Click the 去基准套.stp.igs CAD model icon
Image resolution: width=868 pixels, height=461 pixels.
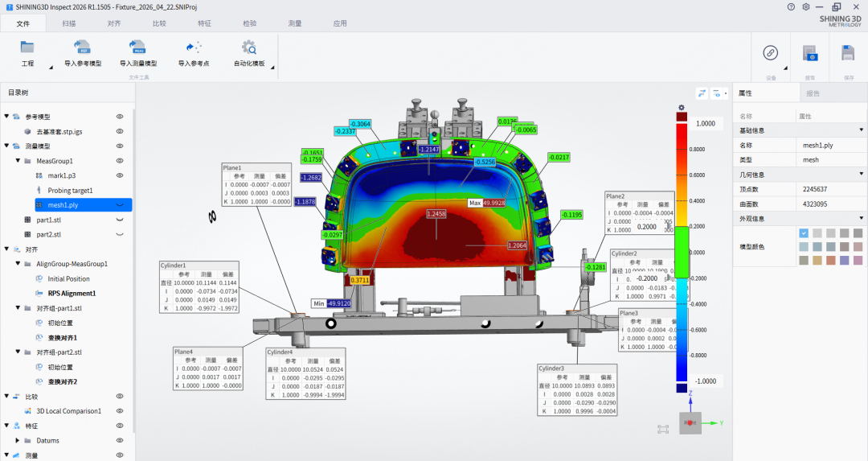click(27, 132)
